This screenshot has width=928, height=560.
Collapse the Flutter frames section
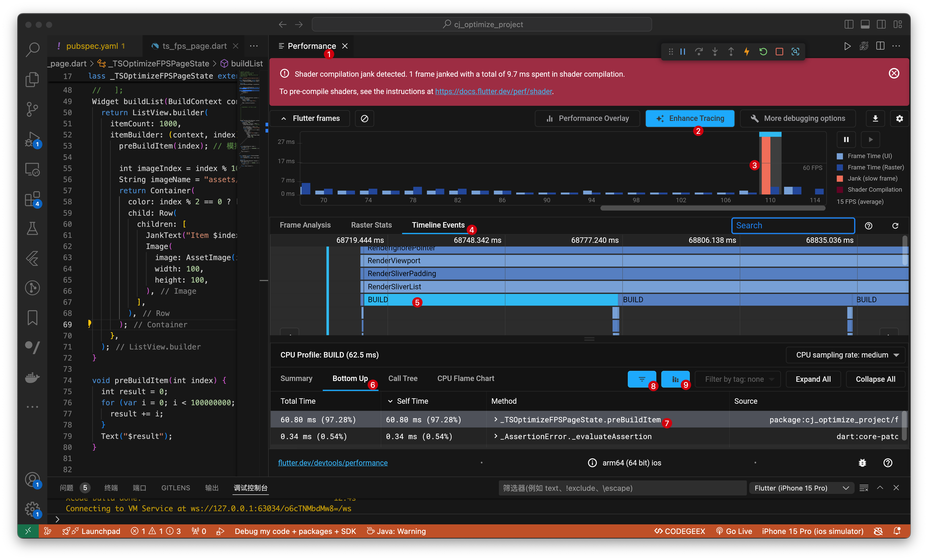click(310, 119)
